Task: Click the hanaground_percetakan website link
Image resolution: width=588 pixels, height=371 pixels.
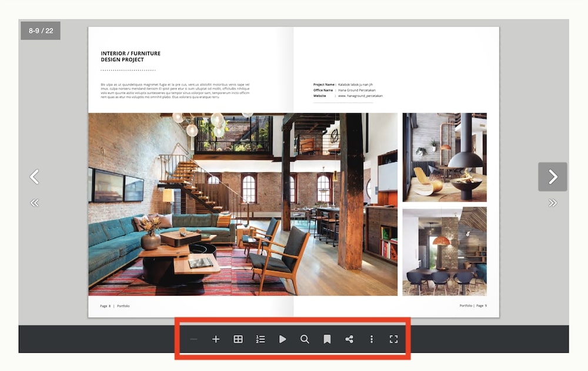Action: pyautogui.click(x=360, y=96)
